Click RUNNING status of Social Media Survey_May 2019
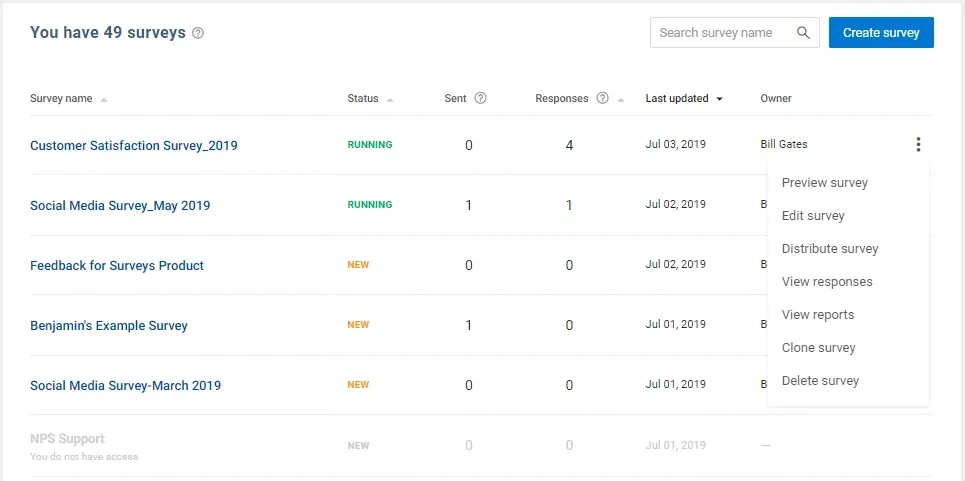The width and height of the screenshot is (965, 481). coord(370,205)
